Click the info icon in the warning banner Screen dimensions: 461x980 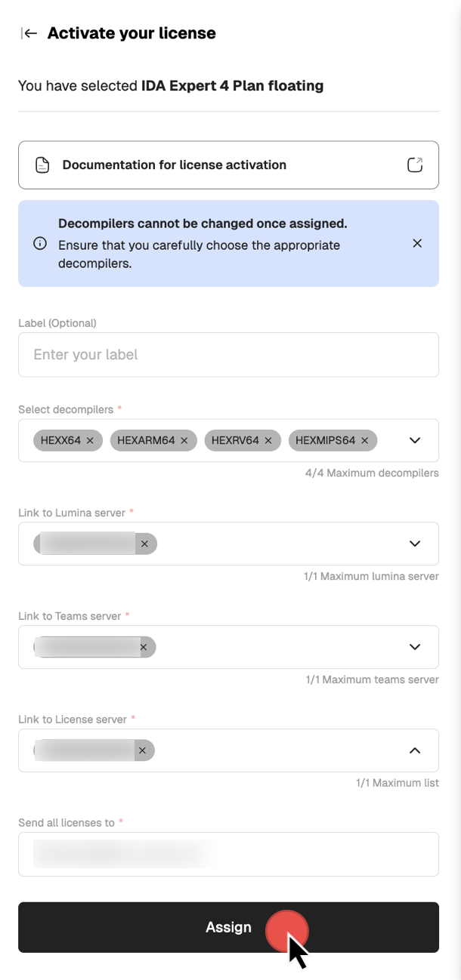[x=40, y=243]
